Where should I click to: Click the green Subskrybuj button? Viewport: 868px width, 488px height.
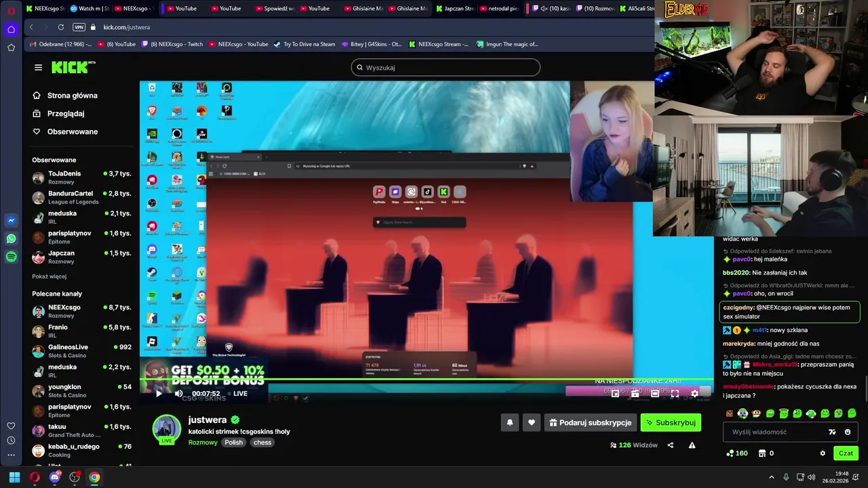[671, 422]
